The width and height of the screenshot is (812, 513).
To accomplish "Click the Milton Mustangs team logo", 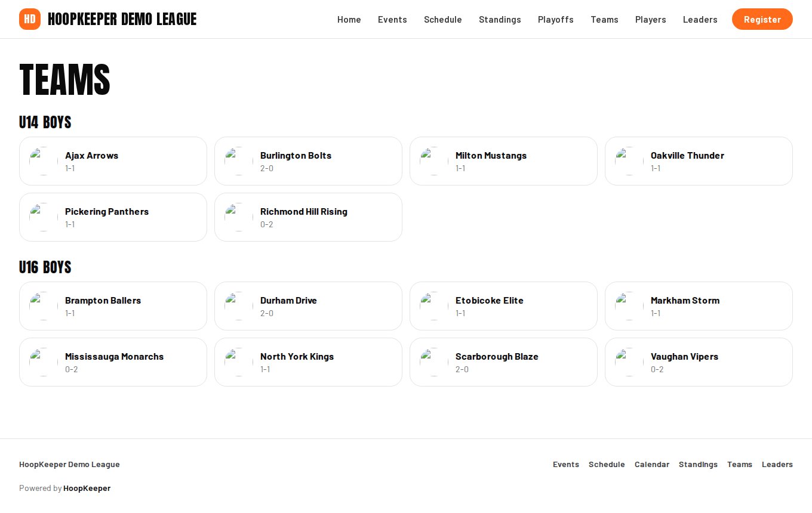I will pos(434,161).
